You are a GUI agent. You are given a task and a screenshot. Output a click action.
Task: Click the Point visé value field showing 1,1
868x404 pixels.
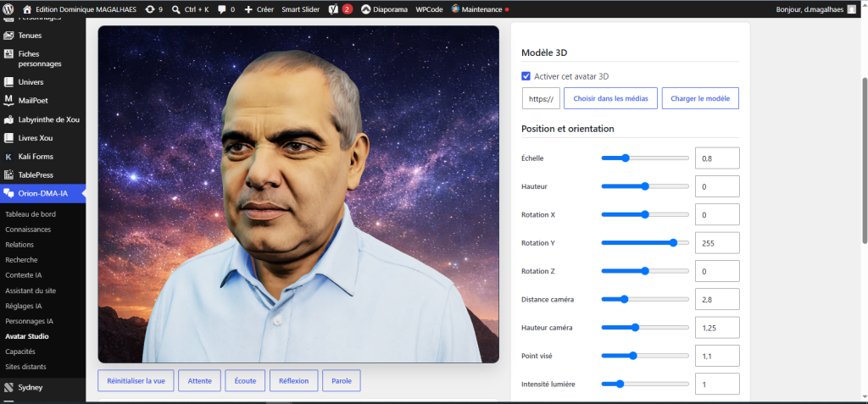[x=717, y=356]
